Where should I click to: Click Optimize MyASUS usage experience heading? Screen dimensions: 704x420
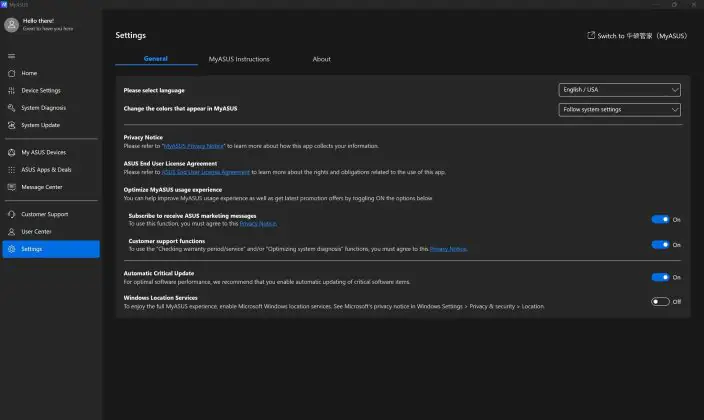(x=172, y=190)
